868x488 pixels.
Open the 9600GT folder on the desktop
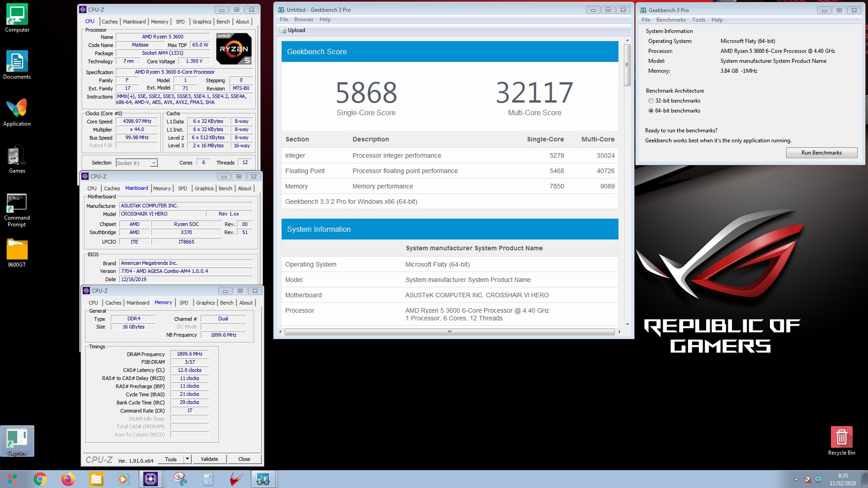17,253
